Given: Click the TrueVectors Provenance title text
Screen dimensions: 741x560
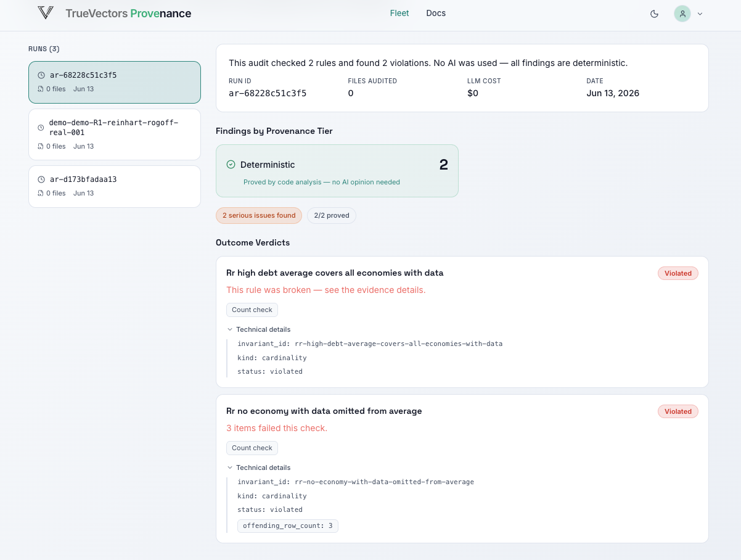Looking at the screenshot, I should (128, 13).
